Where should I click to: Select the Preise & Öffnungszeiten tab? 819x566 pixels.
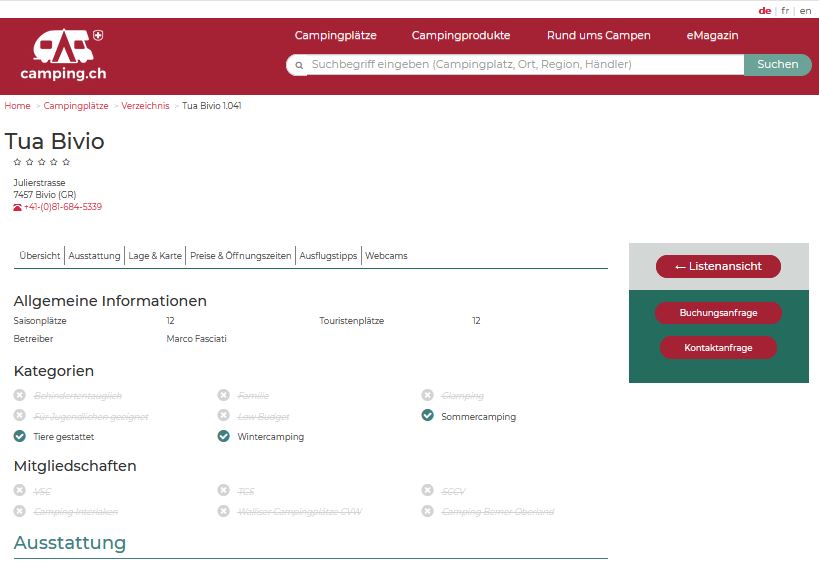point(241,256)
